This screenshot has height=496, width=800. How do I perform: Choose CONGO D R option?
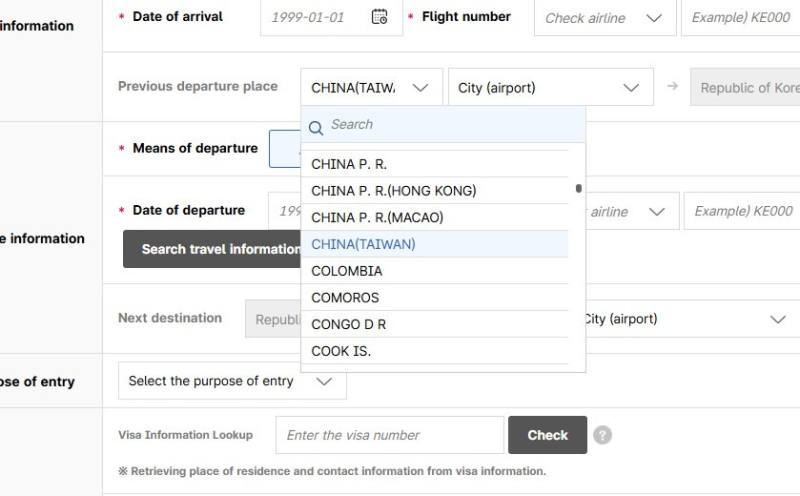[348, 324]
